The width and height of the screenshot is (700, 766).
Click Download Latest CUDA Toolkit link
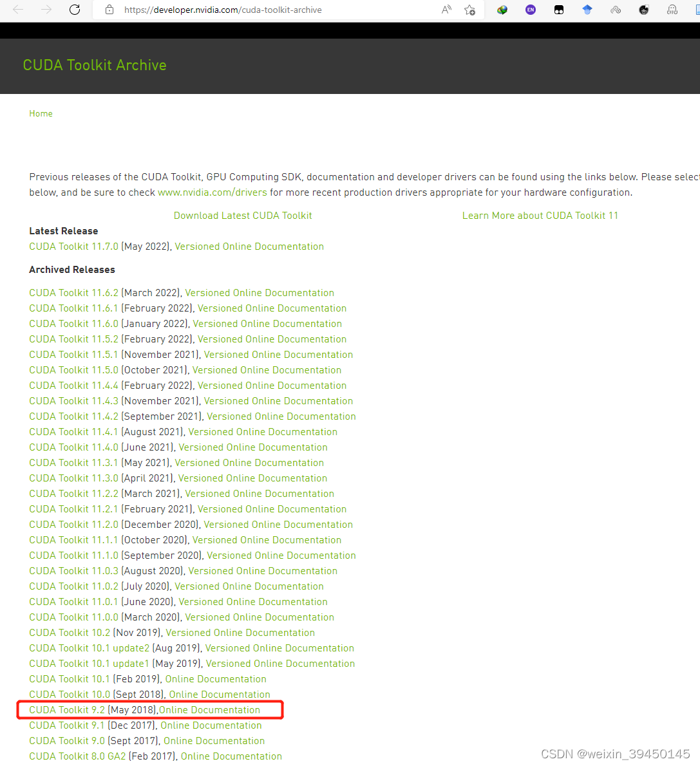243,216
